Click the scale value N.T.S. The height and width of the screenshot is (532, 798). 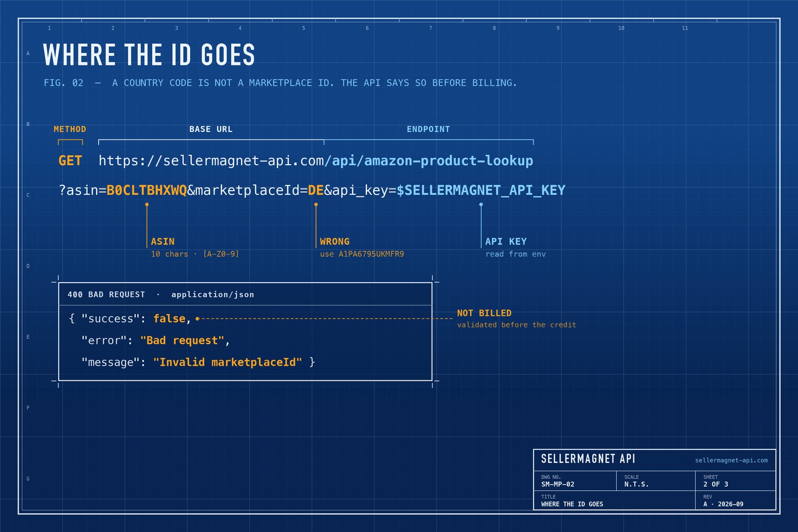(x=636, y=484)
